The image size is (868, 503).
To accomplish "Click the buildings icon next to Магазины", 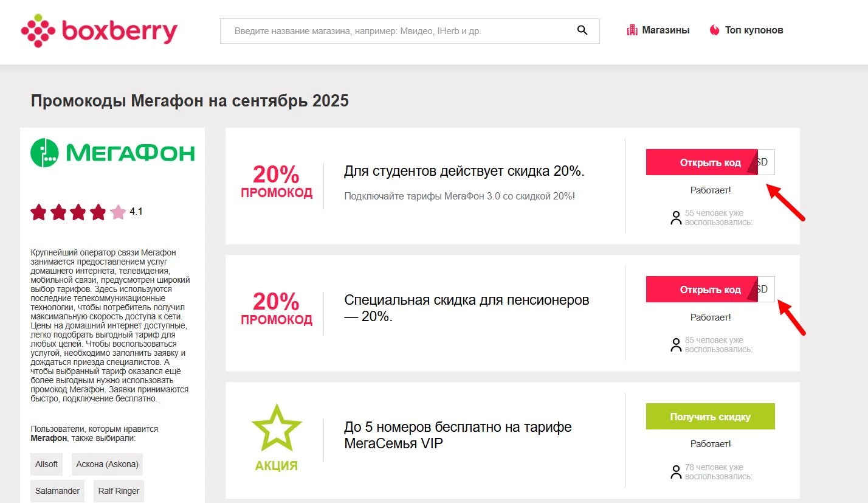I will 631,29.
